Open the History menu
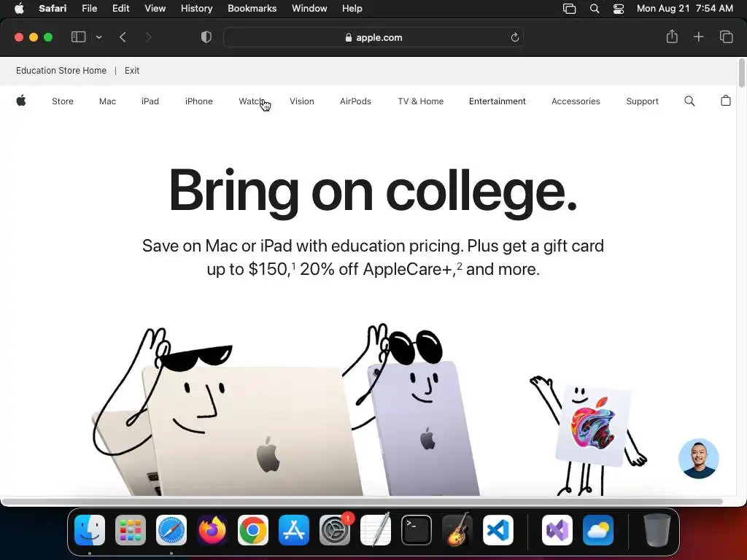 196,8
